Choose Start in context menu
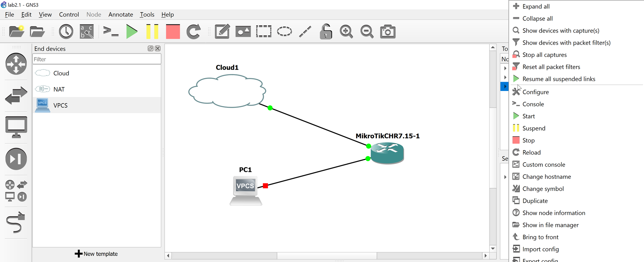 point(576,116)
